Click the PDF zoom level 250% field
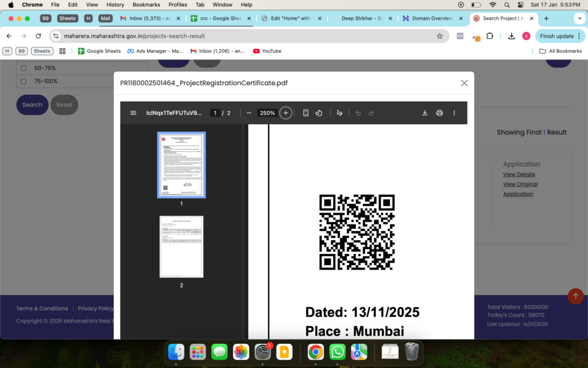 tap(267, 113)
